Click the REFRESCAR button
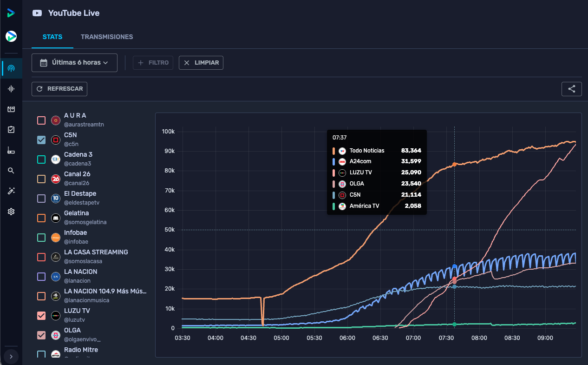The image size is (588, 365). click(59, 89)
